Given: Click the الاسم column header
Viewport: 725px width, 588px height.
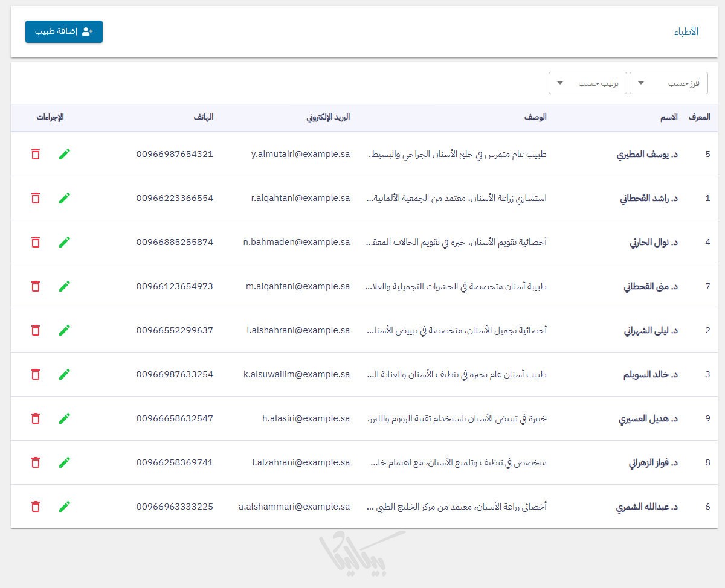Looking at the screenshot, I should [669, 117].
